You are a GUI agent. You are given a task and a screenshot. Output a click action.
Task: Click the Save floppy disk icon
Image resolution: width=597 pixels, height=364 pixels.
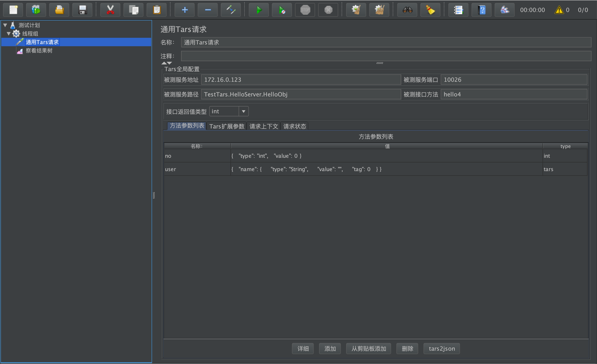point(82,10)
